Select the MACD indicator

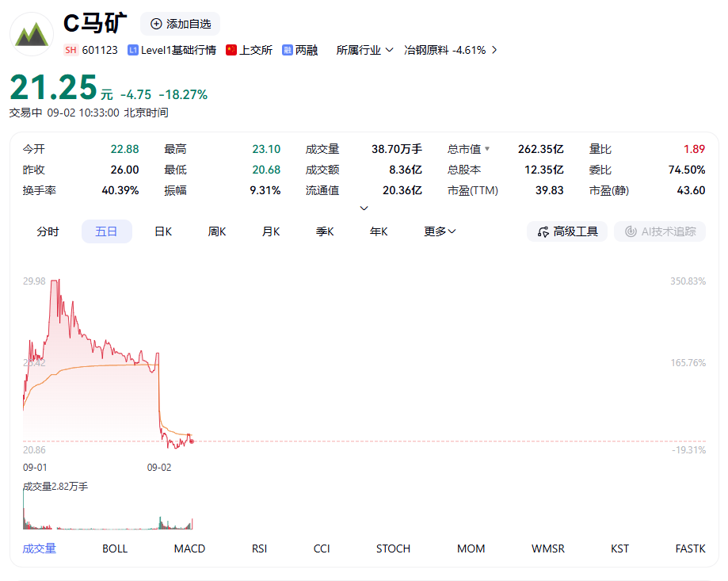(x=189, y=549)
